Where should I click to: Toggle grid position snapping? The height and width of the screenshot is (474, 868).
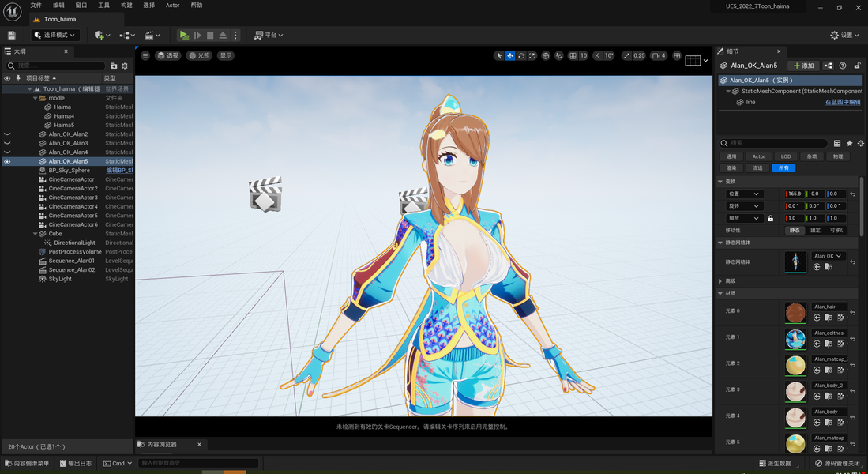click(x=573, y=55)
